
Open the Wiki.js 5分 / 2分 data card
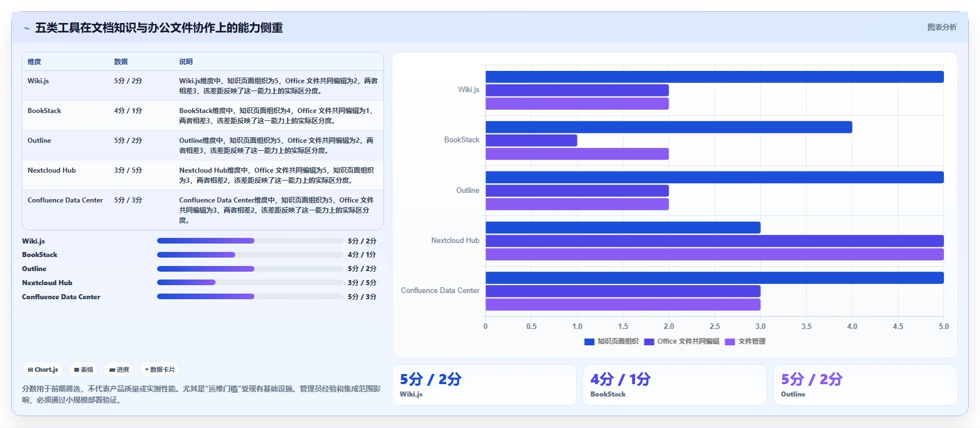(x=484, y=385)
